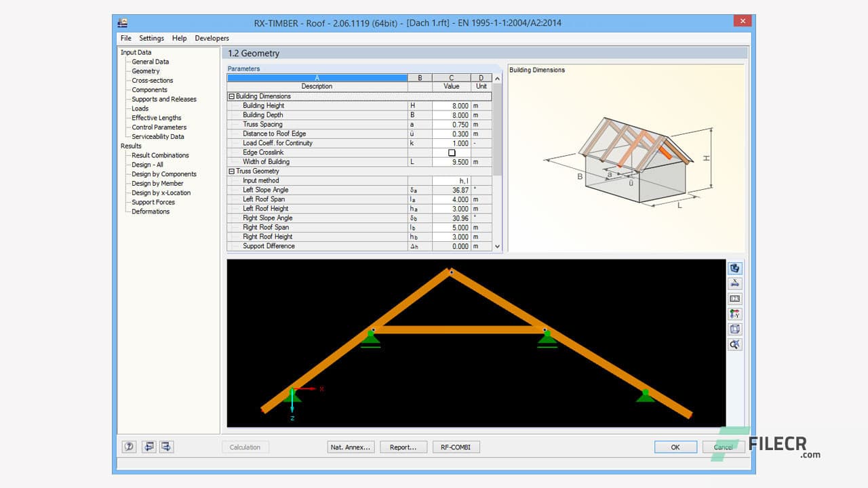Viewport: 868px width, 488px height.
Task: Click the axis view -Y icon
Action: (x=735, y=314)
